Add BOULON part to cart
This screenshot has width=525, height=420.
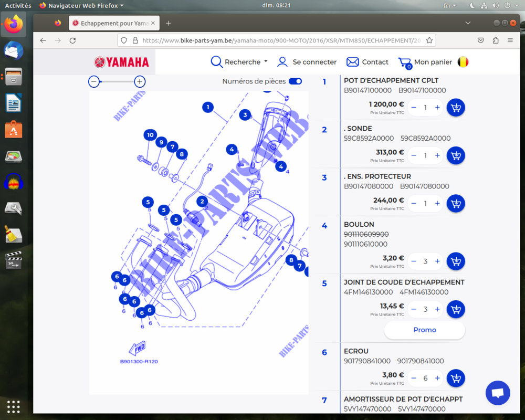pos(456,261)
